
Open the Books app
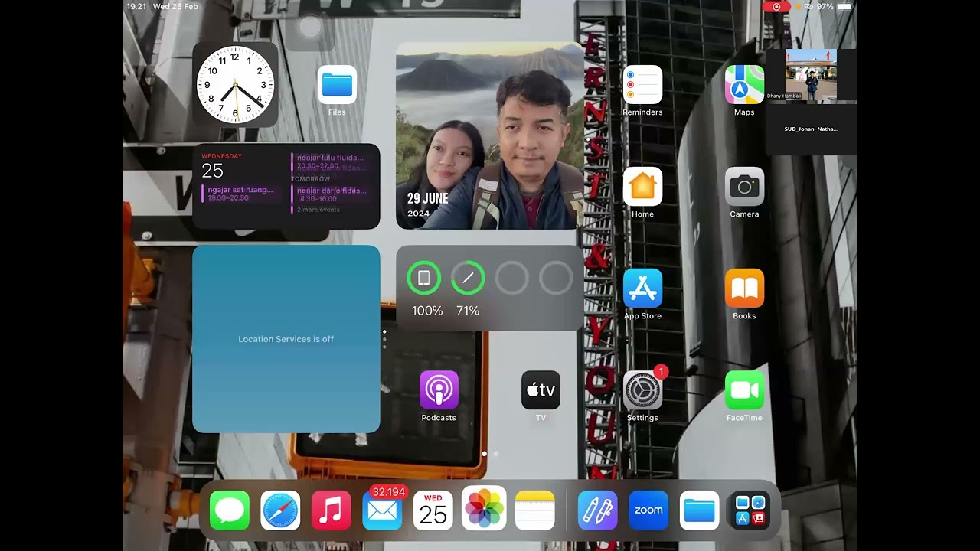pos(744,288)
